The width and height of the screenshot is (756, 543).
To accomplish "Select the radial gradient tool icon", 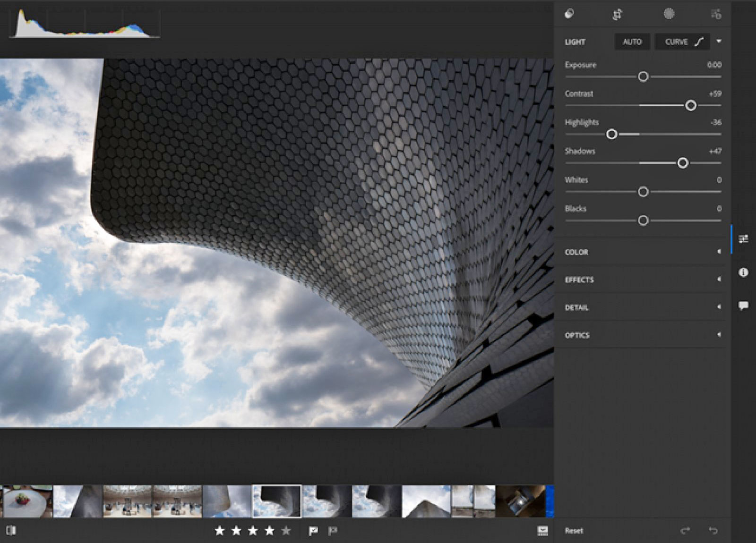I will coord(669,14).
